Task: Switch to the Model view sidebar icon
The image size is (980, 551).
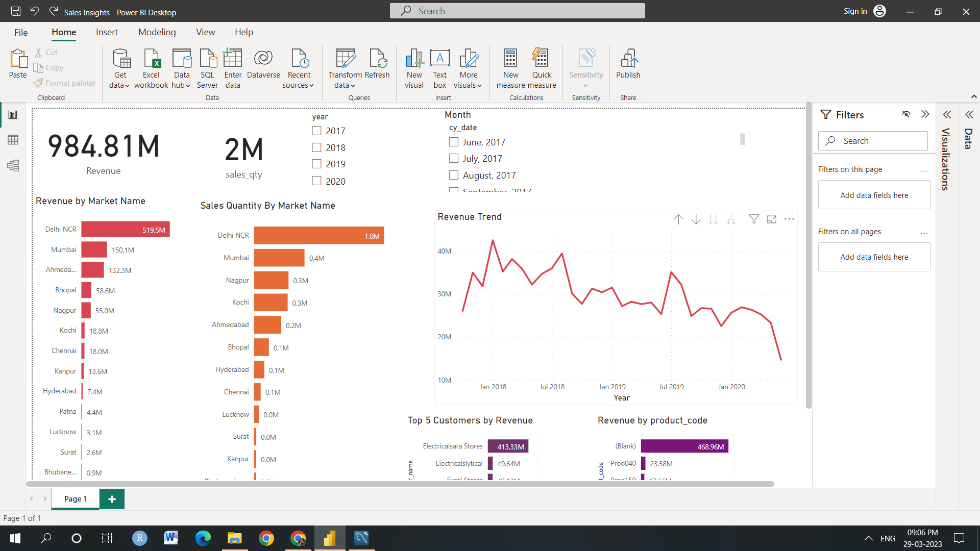Action: tap(13, 165)
